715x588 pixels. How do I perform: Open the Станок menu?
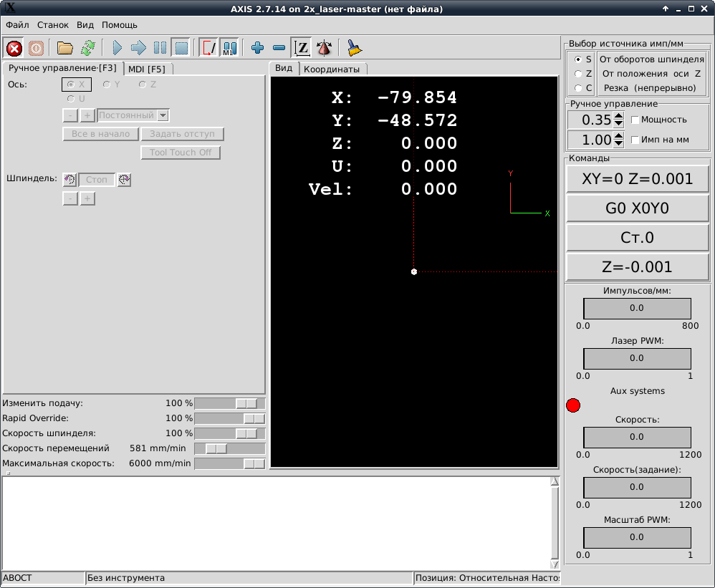(x=53, y=25)
